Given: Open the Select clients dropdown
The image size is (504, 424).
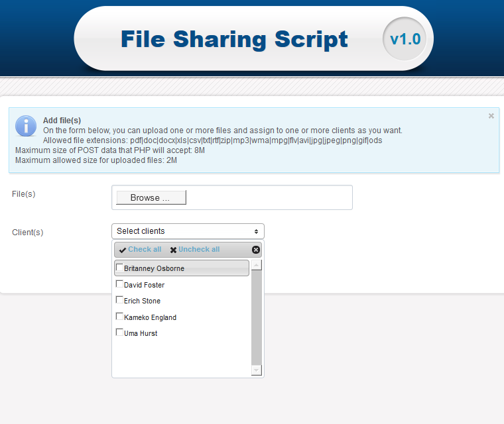Looking at the screenshot, I should [188, 231].
